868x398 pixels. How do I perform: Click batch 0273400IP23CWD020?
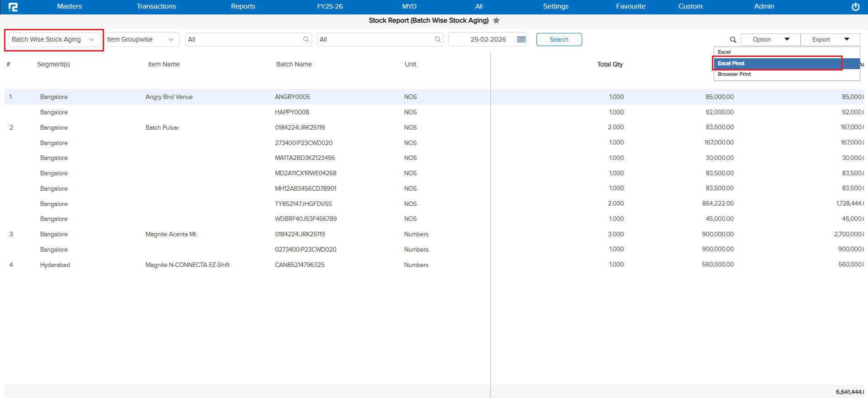(306, 249)
